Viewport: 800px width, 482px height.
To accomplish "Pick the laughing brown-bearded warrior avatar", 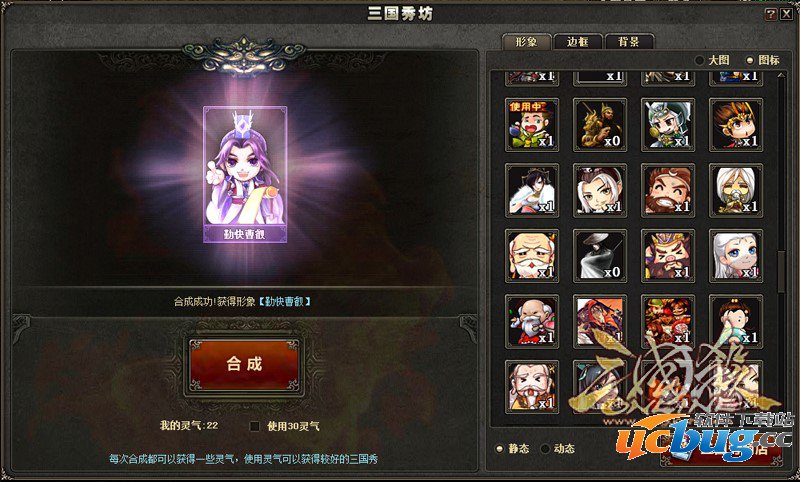I will (668, 190).
